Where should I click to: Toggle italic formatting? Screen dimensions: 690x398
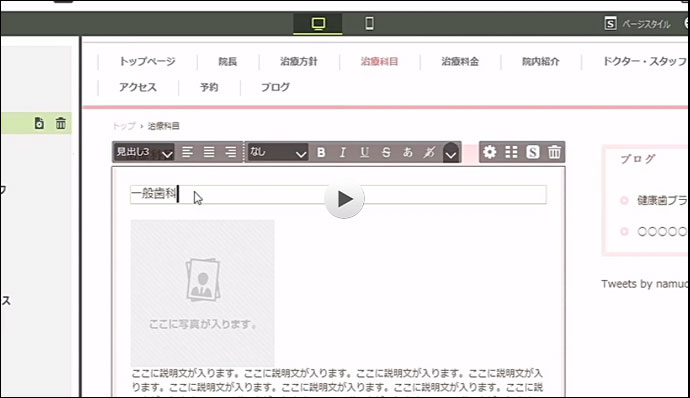pos(343,152)
